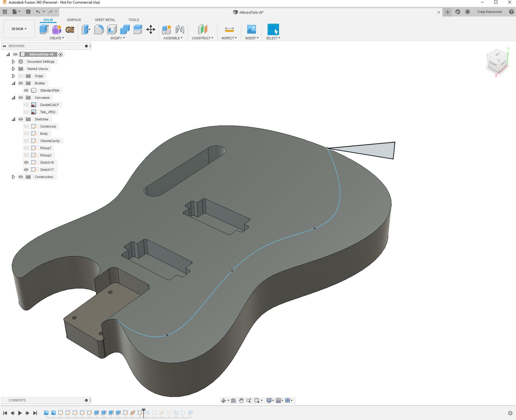Open the Help question mark icon
Image resolution: width=516 pixels, height=420 pixels.
(x=511, y=12)
